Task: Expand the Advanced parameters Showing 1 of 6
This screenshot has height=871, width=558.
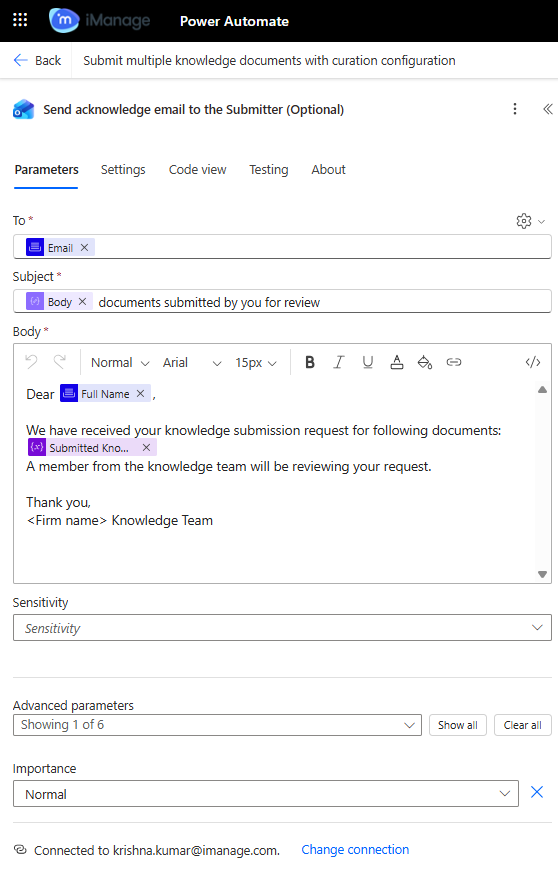Action: pos(217,725)
